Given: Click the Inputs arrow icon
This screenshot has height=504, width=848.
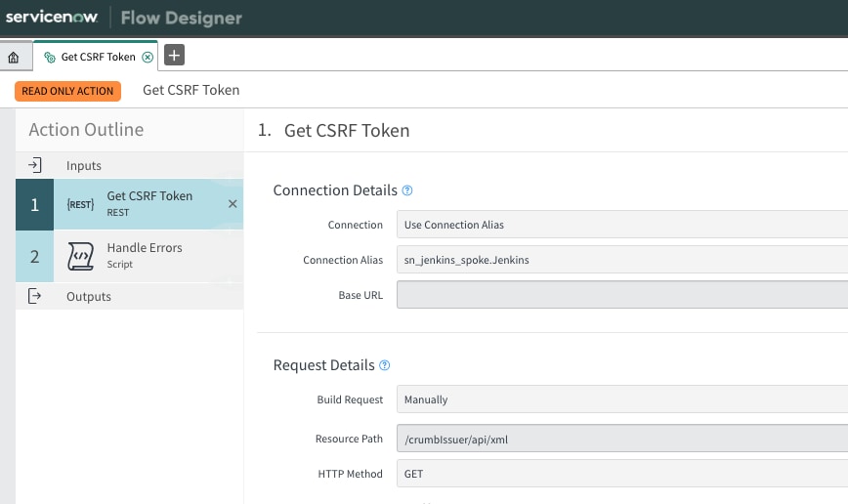Looking at the screenshot, I should click(x=34, y=165).
